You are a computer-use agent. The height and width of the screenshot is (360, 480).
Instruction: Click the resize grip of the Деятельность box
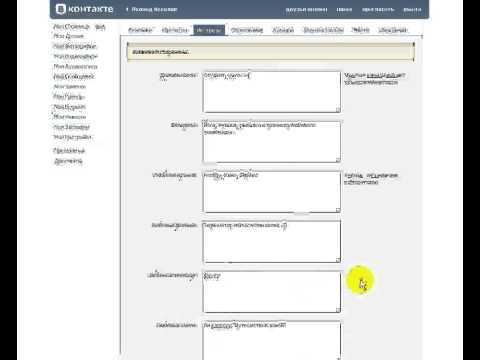[x=338, y=110]
